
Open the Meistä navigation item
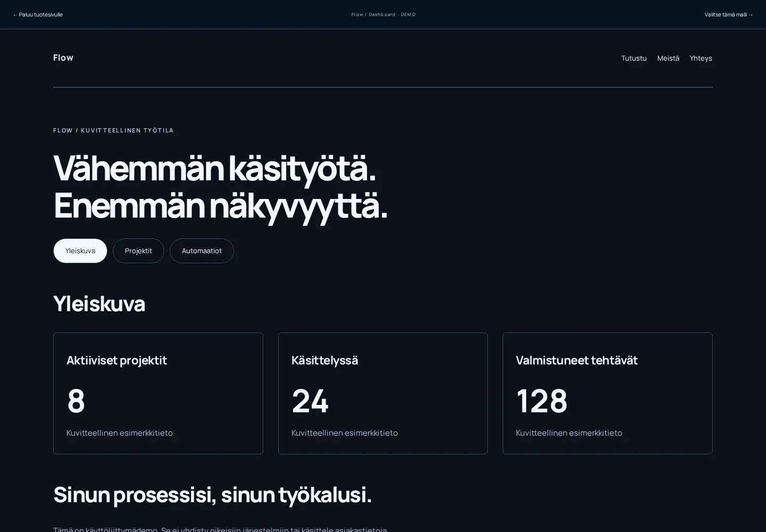(x=668, y=58)
